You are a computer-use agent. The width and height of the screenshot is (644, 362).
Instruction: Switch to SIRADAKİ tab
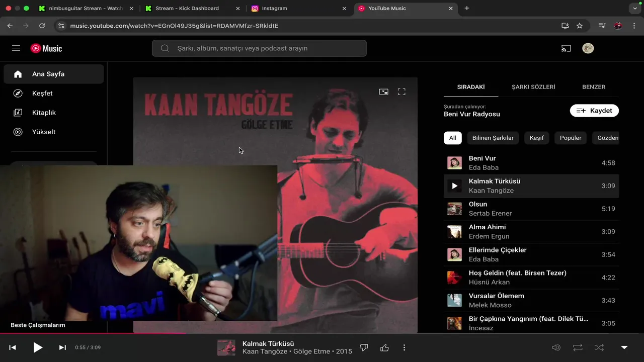(471, 86)
